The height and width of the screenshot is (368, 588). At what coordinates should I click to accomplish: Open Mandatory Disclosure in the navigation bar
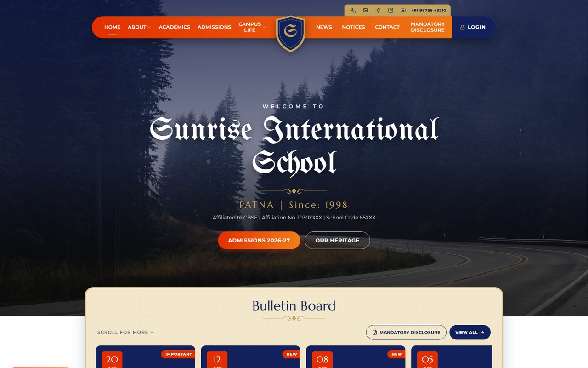[x=428, y=27]
